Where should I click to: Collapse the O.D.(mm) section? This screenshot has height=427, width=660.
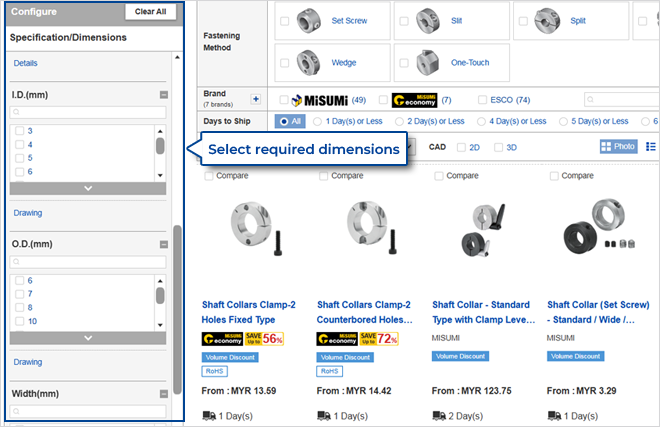pyautogui.click(x=163, y=243)
